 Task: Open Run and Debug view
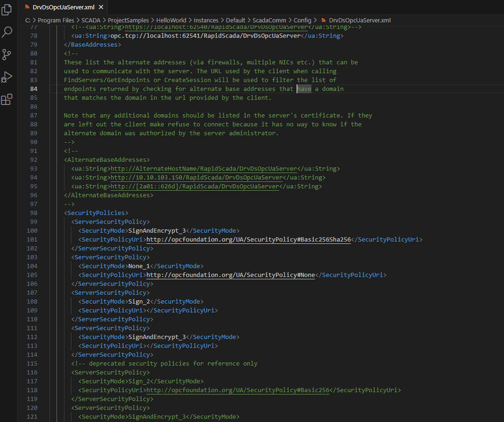(7, 77)
